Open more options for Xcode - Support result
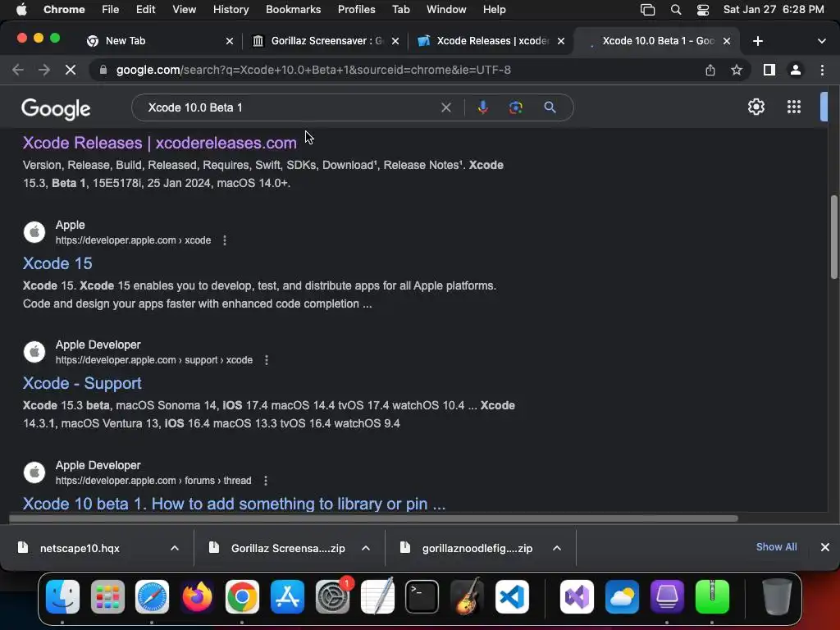840x630 pixels. pyautogui.click(x=267, y=360)
